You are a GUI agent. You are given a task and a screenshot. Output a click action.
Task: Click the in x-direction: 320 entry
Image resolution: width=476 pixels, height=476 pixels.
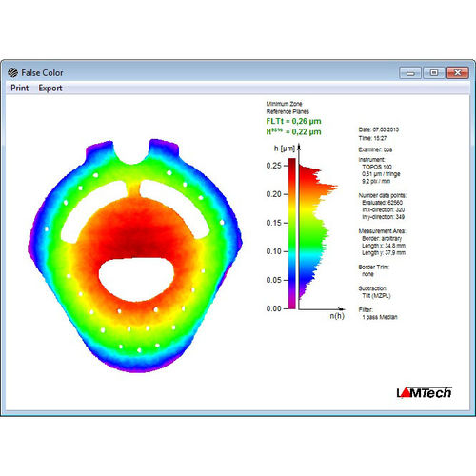click(x=384, y=209)
